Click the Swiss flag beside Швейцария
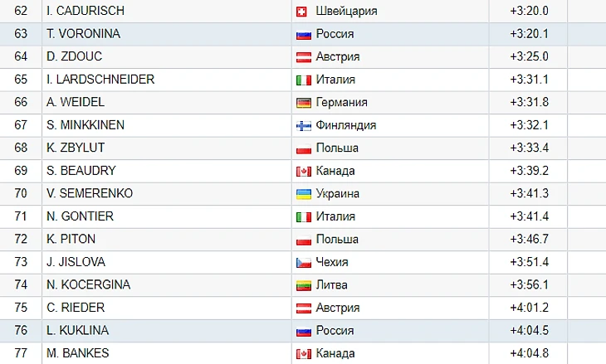606x364 pixels. (303, 12)
